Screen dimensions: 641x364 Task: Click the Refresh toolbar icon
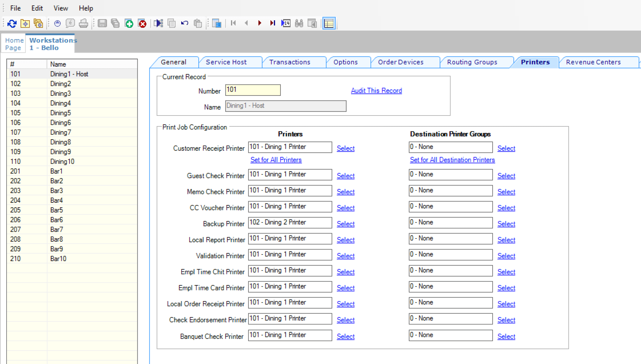point(12,23)
